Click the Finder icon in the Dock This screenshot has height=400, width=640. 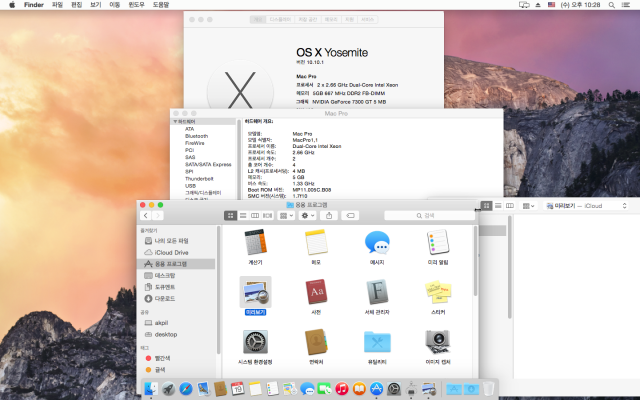point(151,389)
